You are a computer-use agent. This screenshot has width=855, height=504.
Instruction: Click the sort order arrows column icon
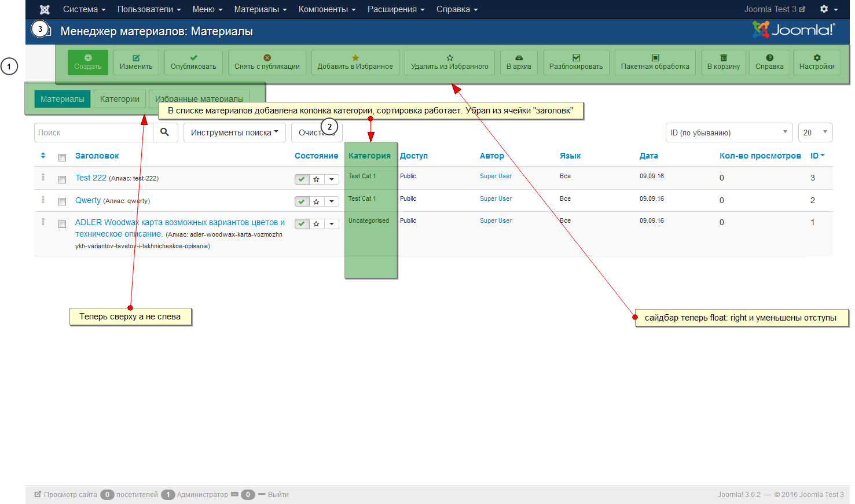coord(43,156)
